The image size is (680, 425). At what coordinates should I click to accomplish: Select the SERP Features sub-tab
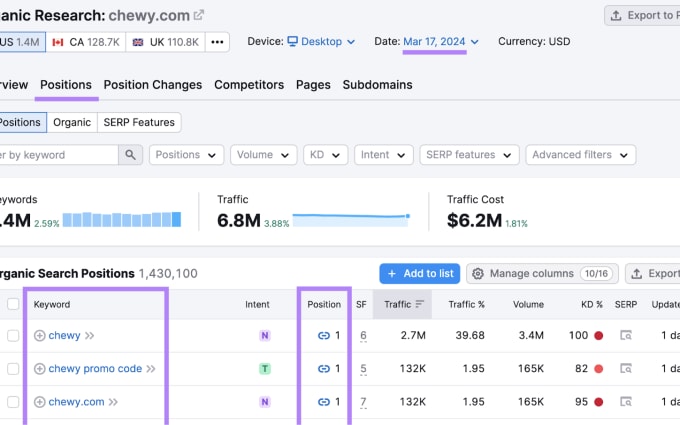[x=139, y=122]
